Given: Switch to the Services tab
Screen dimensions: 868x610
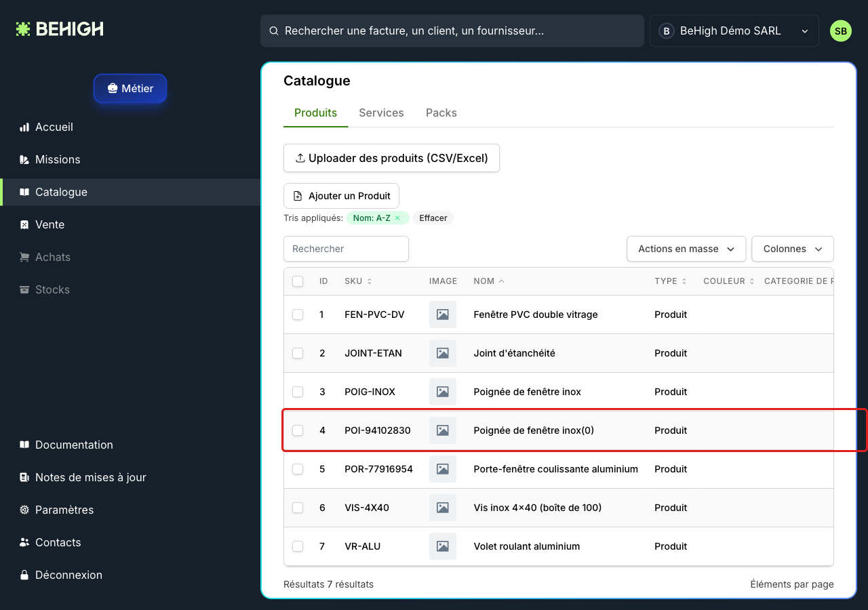Looking at the screenshot, I should 381,113.
